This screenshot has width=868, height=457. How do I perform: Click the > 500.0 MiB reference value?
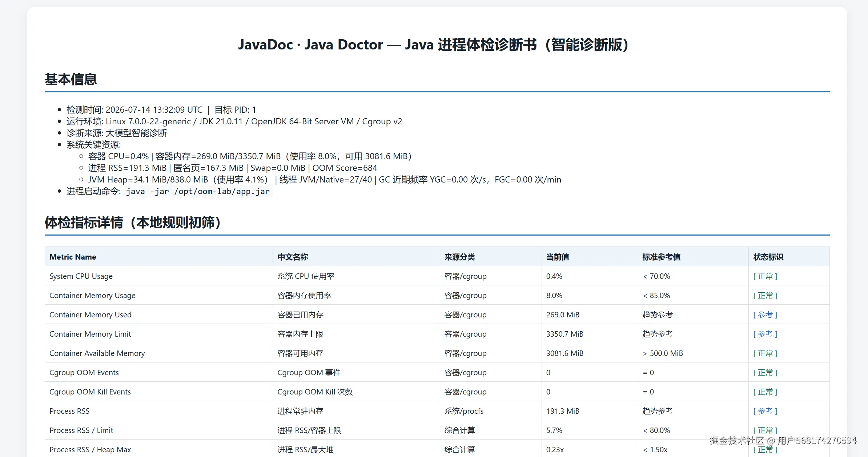663,353
